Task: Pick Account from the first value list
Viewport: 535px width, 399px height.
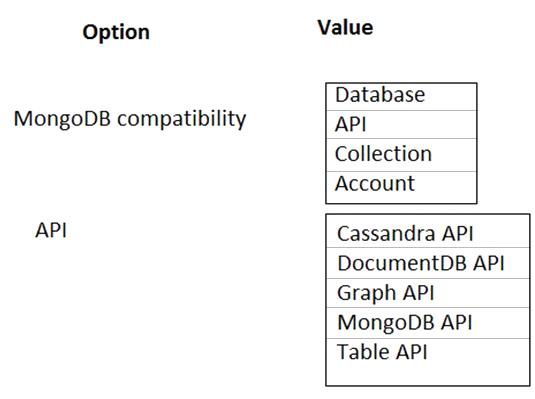Action: click(401, 187)
